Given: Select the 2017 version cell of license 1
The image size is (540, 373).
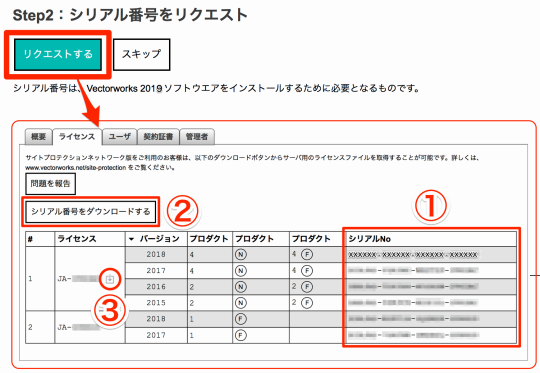Looking at the screenshot, I should coord(156,271).
